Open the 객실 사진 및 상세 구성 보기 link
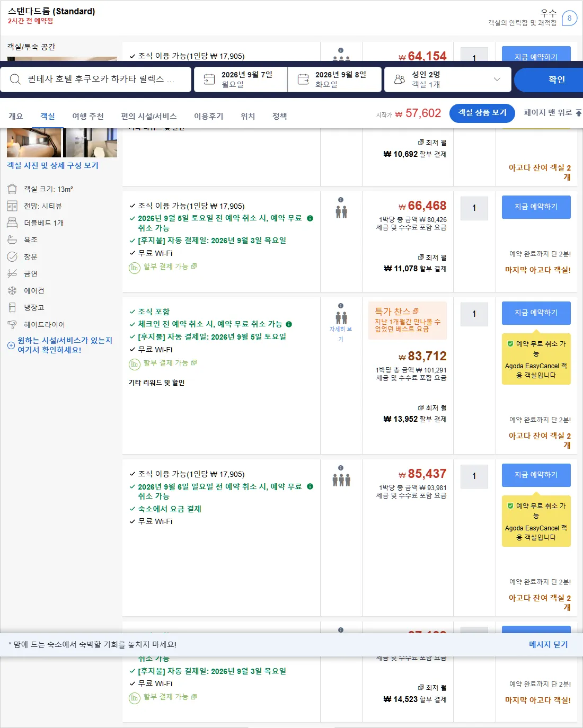583x728 pixels. coord(53,165)
